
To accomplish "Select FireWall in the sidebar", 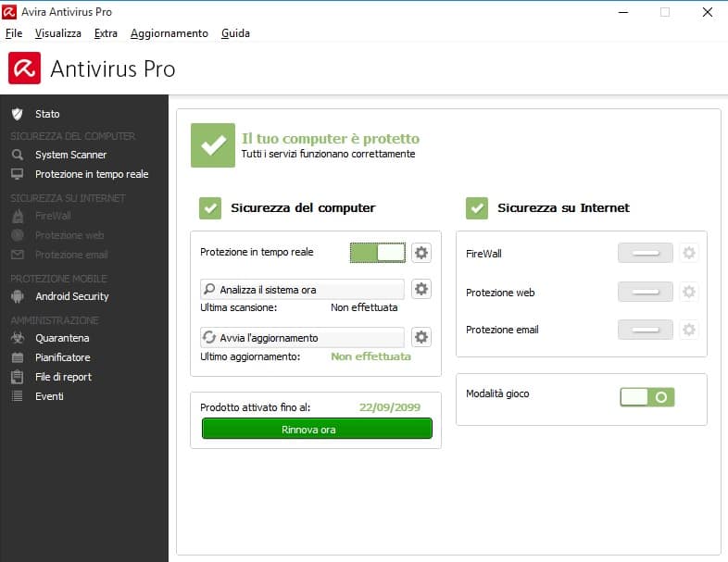I will 53,216.
